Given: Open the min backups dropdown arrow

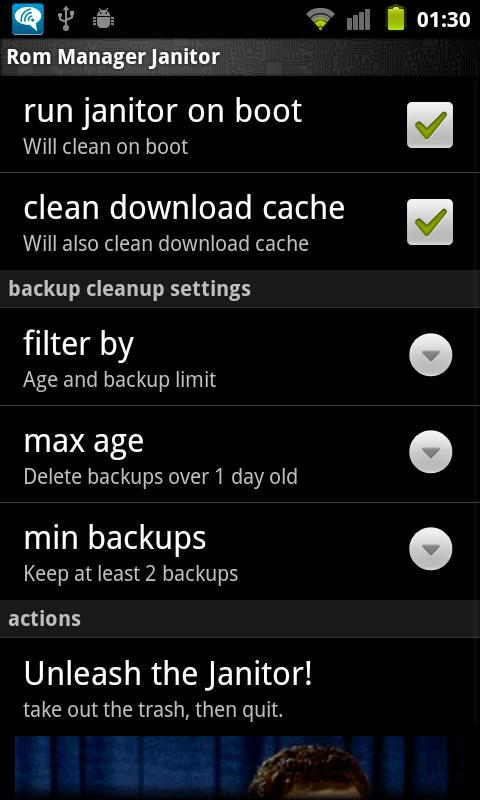Looking at the screenshot, I should pyautogui.click(x=431, y=548).
